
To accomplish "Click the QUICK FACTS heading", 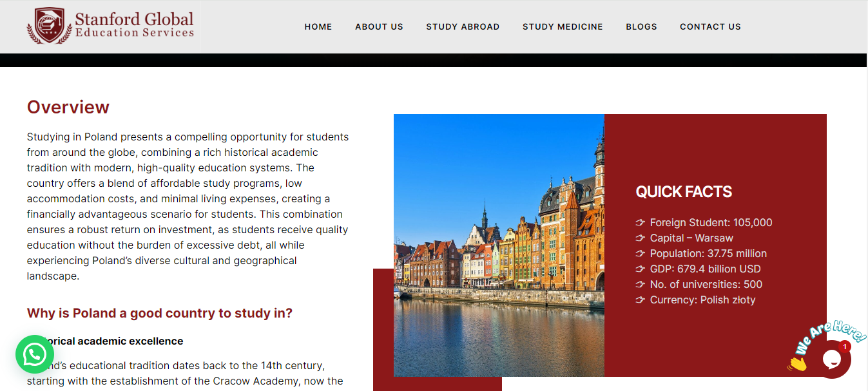I will pyautogui.click(x=684, y=192).
